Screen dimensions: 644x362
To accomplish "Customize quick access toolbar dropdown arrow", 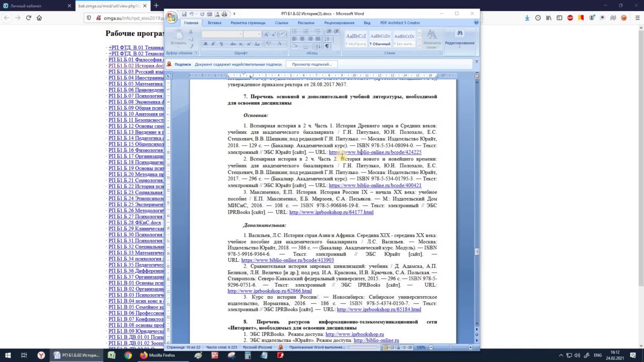I will pos(234,14).
